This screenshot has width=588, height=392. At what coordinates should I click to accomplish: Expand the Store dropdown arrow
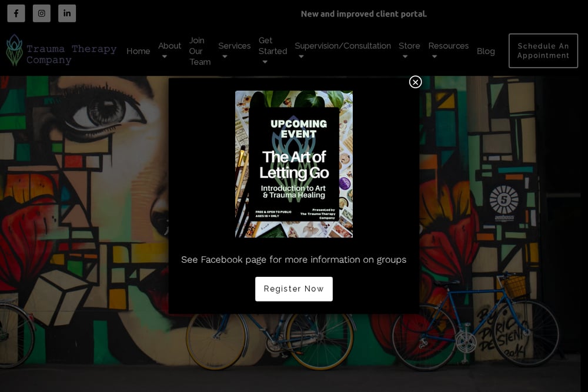pyautogui.click(x=405, y=56)
